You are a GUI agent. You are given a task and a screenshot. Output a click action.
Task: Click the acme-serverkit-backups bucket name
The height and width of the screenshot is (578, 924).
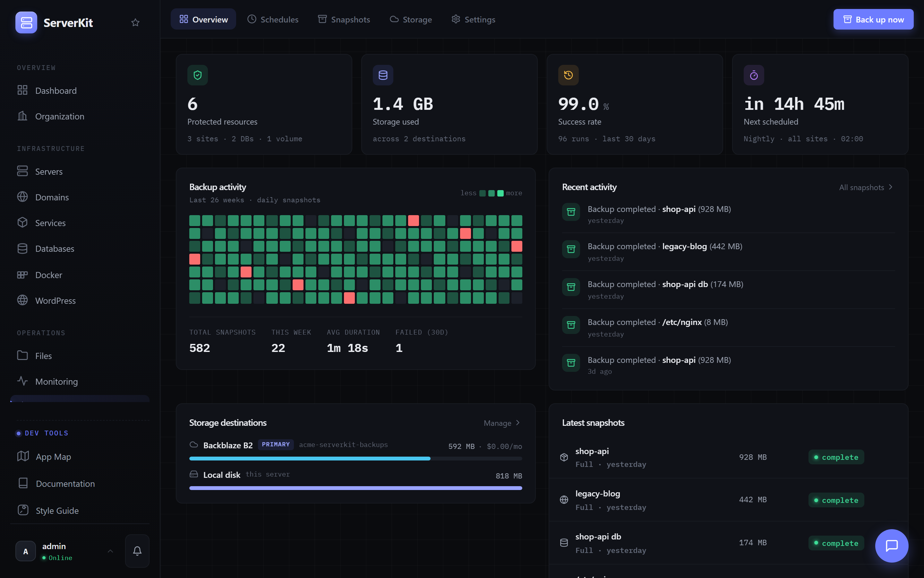tap(343, 445)
